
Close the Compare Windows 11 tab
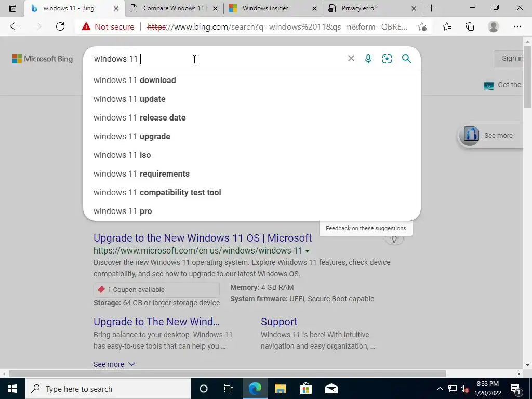(215, 8)
